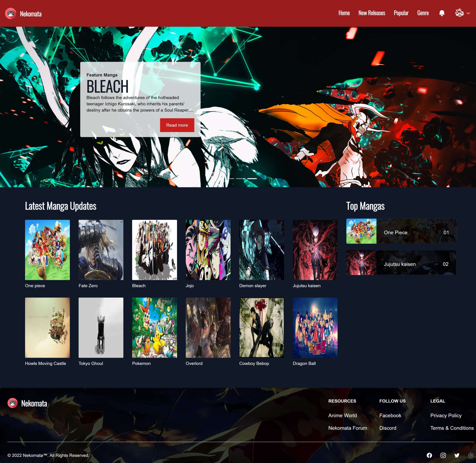
Task: Open Twitter from footer social icons
Action: [456, 455]
